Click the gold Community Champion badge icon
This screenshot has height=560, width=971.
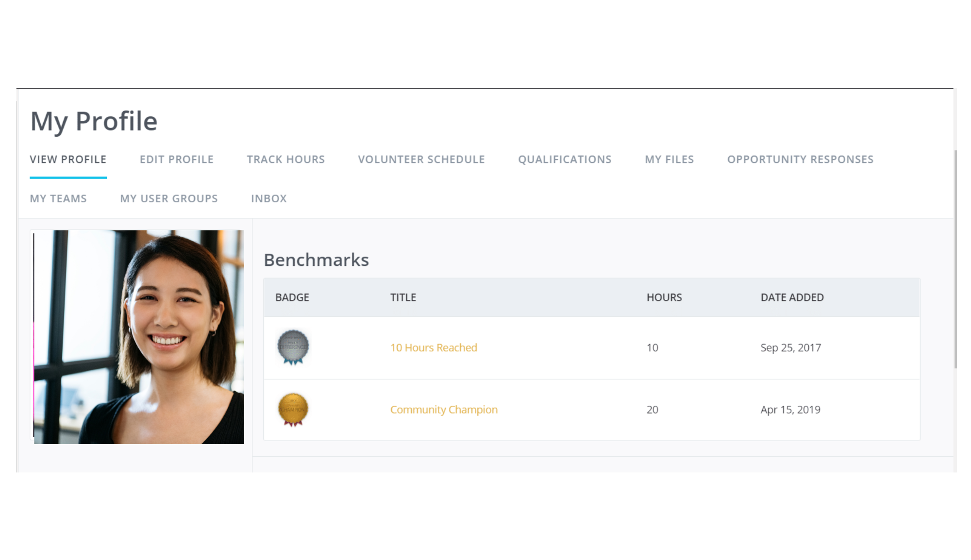(x=293, y=408)
